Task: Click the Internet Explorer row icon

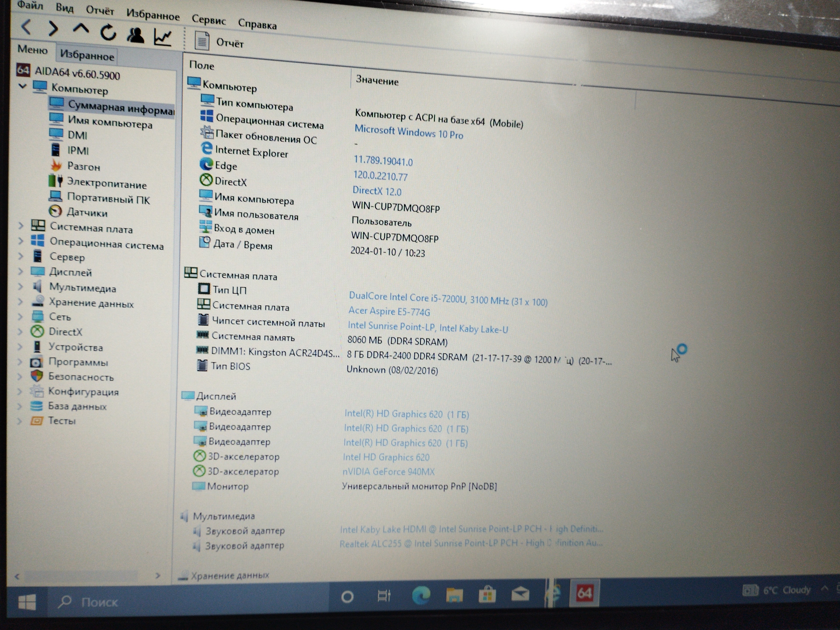Action: pos(206,149)
